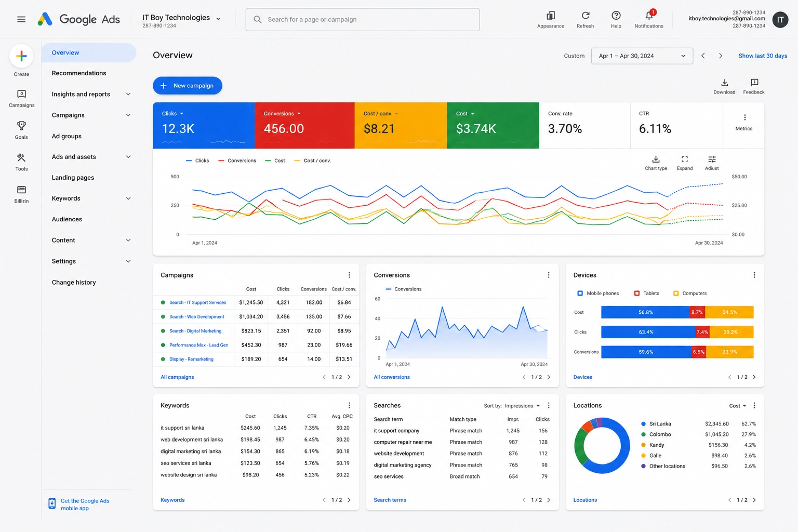Screen dimensions: 798x532
Task: Toggle the Conversions series in chart legend
Action: (x=237, y=161)
